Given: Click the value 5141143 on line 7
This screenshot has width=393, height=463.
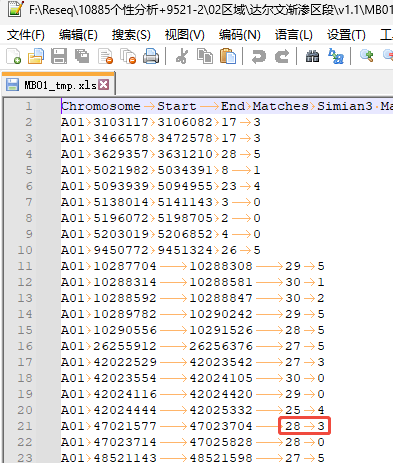Looking at the screenshot, I should click(x=185, y=202).
